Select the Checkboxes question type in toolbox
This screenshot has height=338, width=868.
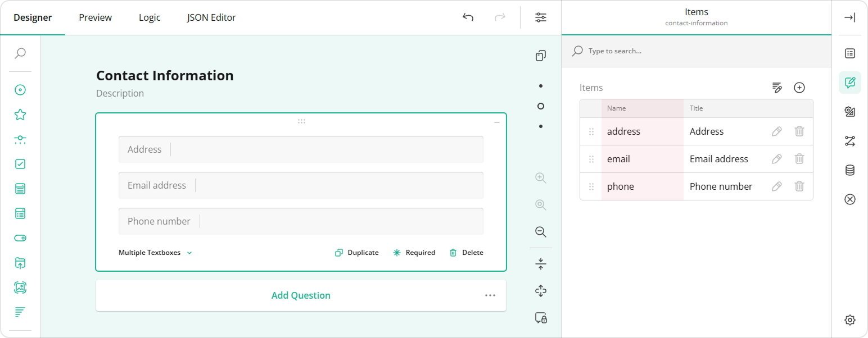(20, 163)
